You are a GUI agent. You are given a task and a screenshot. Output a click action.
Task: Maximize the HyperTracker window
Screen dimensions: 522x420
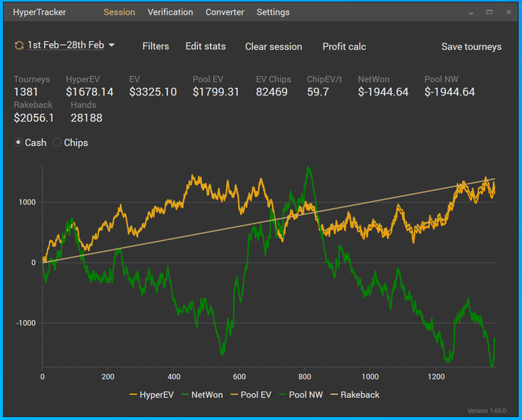(x=489, y=13)
